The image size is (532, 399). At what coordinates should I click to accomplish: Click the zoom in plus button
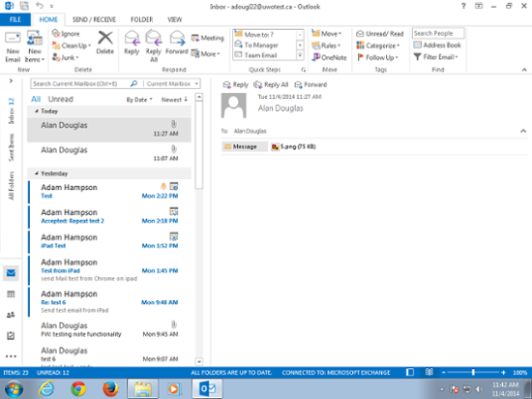(504, 373)
